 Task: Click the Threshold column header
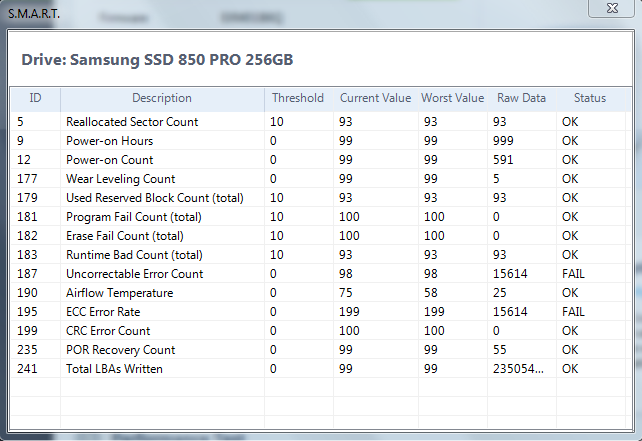[x=298, y=98]
